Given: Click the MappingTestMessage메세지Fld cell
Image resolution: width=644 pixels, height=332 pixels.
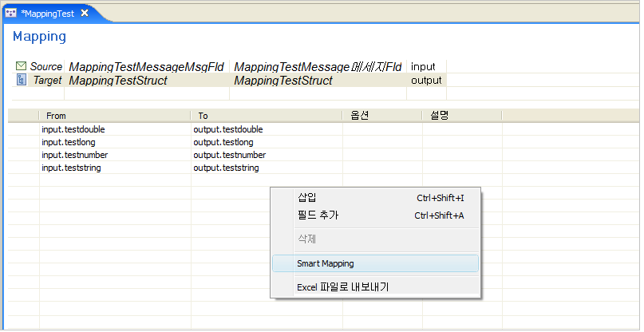Looking at the screenshot, I should coord(318,66).
